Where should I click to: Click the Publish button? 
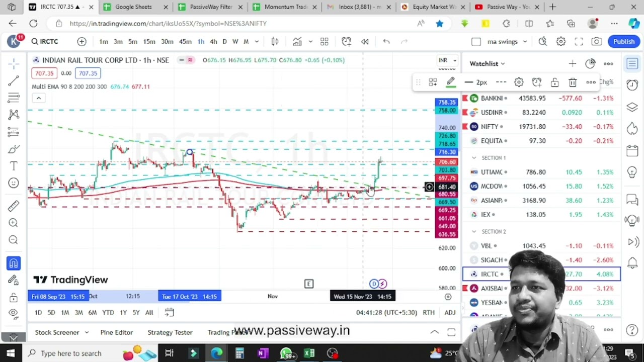click(624, 42)
